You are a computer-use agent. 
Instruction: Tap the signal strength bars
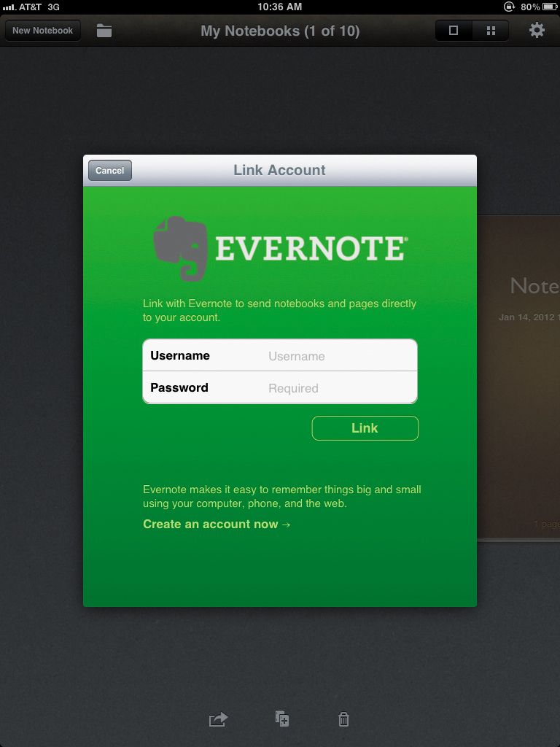tap(9, 7)
